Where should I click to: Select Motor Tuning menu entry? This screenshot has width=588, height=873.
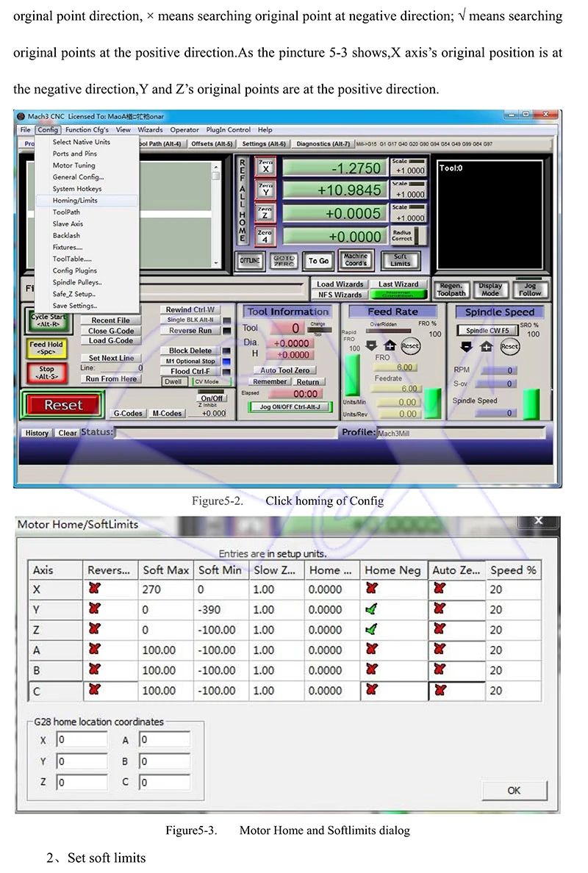[74, 165]
